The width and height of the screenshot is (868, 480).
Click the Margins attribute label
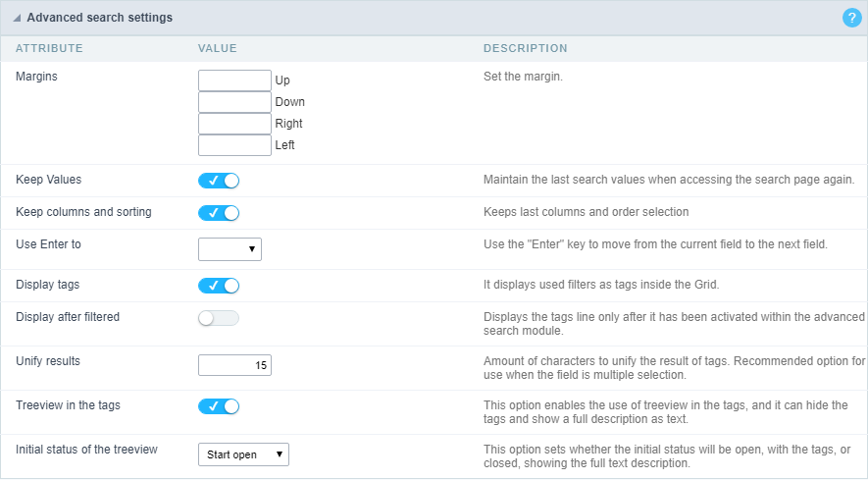coord(37,77)
